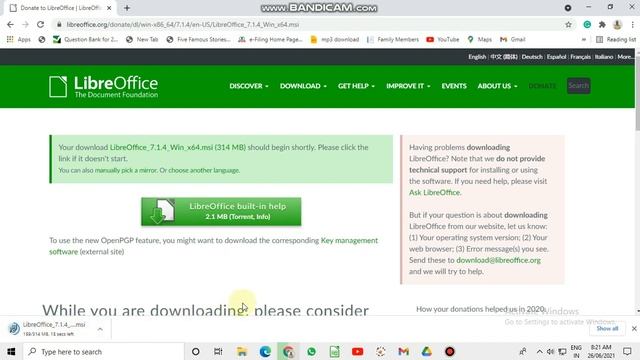The width and height of the screenshot is (640, 360).
Task: Open File Explorer from taskbar
Action: pos(242,351)
